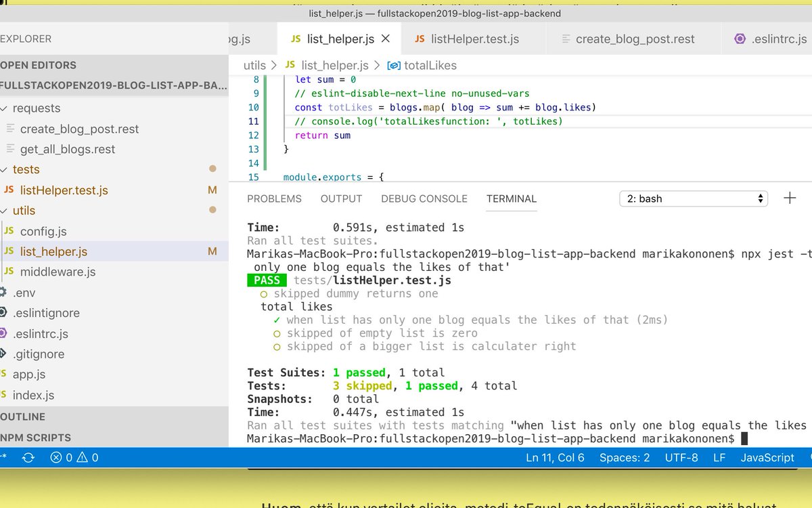Switch to the PROBLEMS panel tab

coord(274,198)
